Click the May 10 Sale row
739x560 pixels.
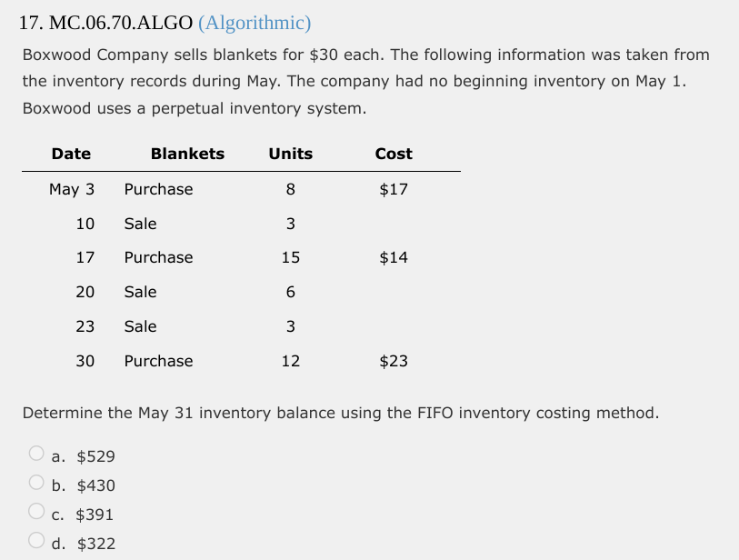pyautogui.click(x=140, y=224)
